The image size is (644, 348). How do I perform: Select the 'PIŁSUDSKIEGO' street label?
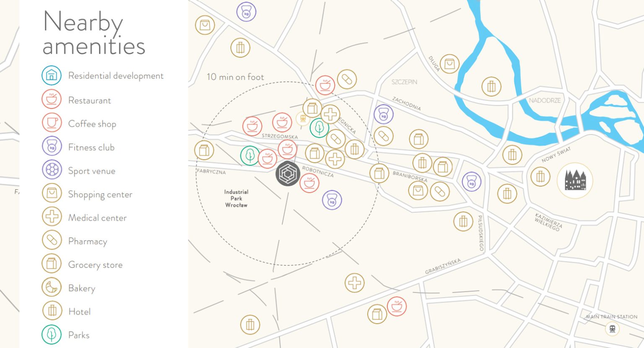tap(480, 233)
